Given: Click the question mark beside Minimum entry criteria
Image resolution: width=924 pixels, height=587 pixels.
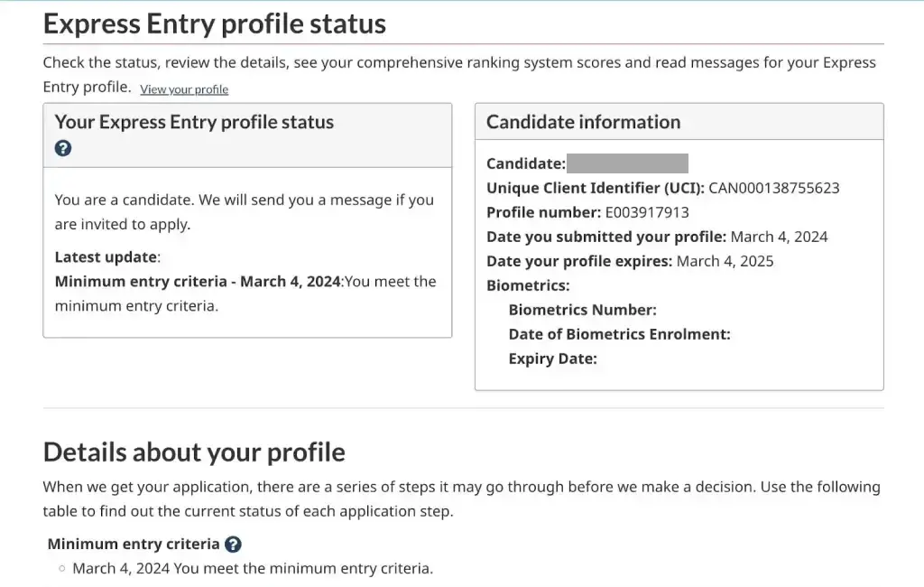Looking at the screenshot, I should pos(233,544).
